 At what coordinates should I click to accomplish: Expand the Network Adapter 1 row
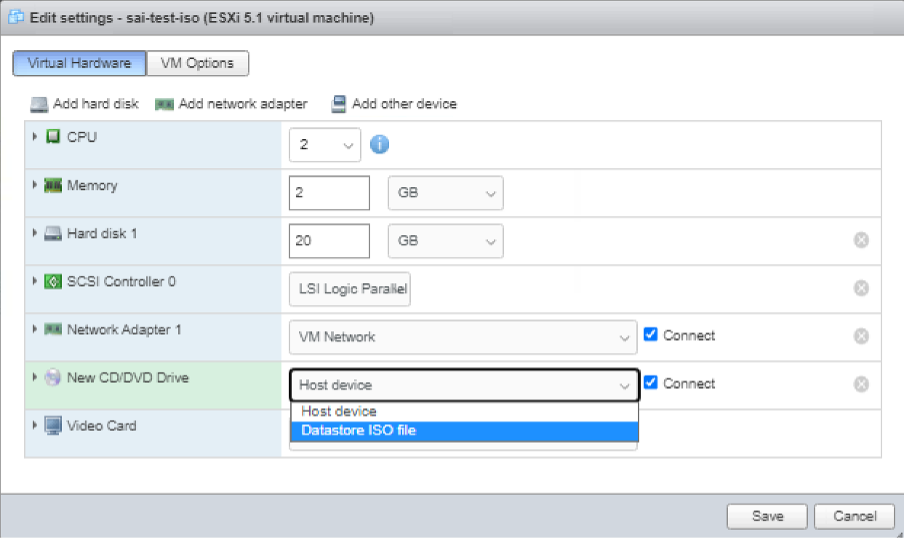[x=35, y=329]
